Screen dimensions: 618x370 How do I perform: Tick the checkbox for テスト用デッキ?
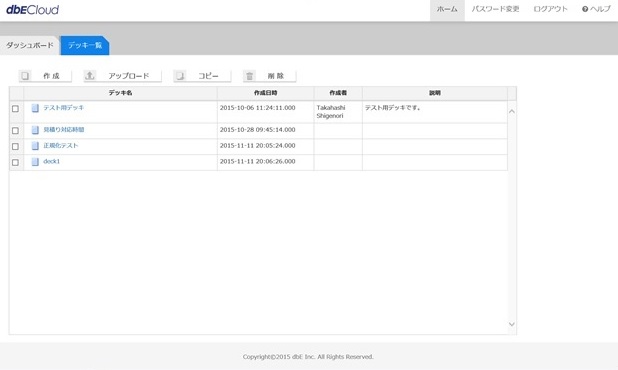(15, 109)
